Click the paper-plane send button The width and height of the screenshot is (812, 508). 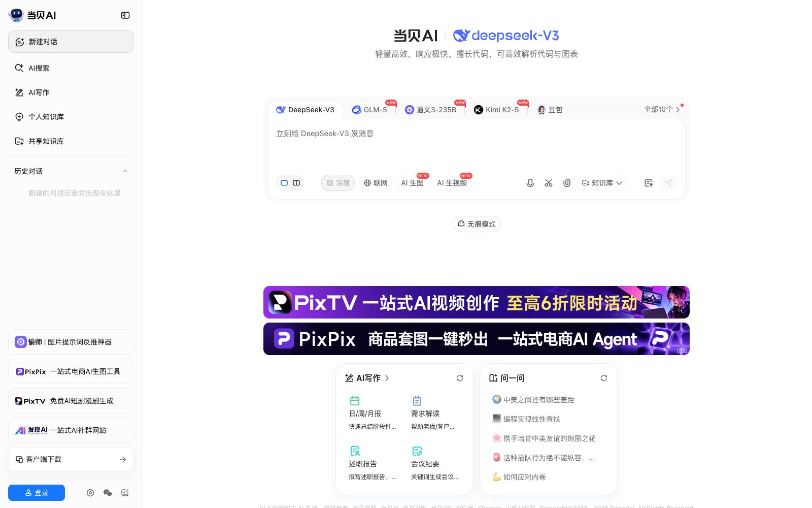tap(669, 183)
